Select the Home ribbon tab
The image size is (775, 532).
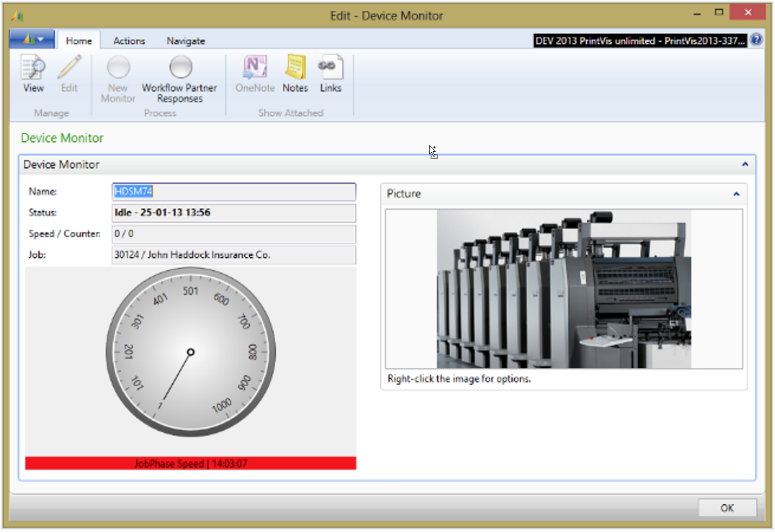(x=79, y=41)
